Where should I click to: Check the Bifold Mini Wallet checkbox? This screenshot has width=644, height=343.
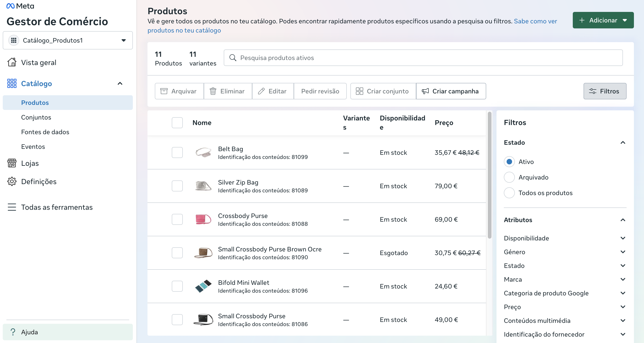tap(177, 286)
